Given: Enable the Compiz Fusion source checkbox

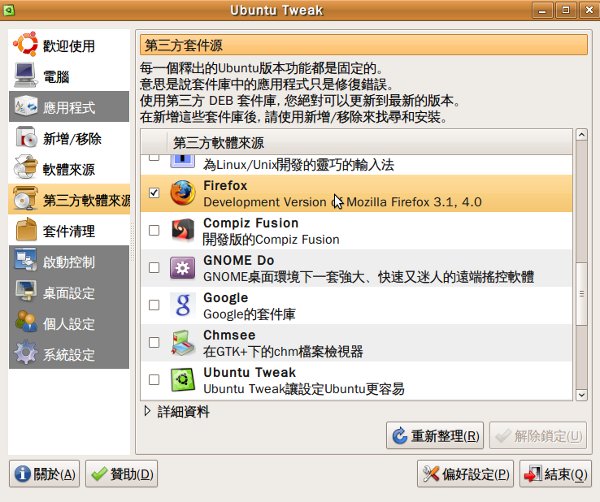Looking at the screenshot, I should tap(154, 230).
